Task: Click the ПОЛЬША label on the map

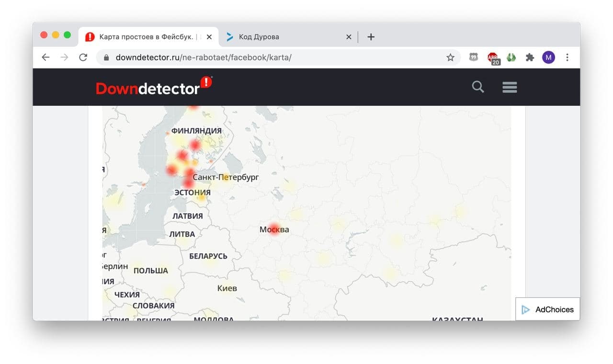Action: point(151,271)
